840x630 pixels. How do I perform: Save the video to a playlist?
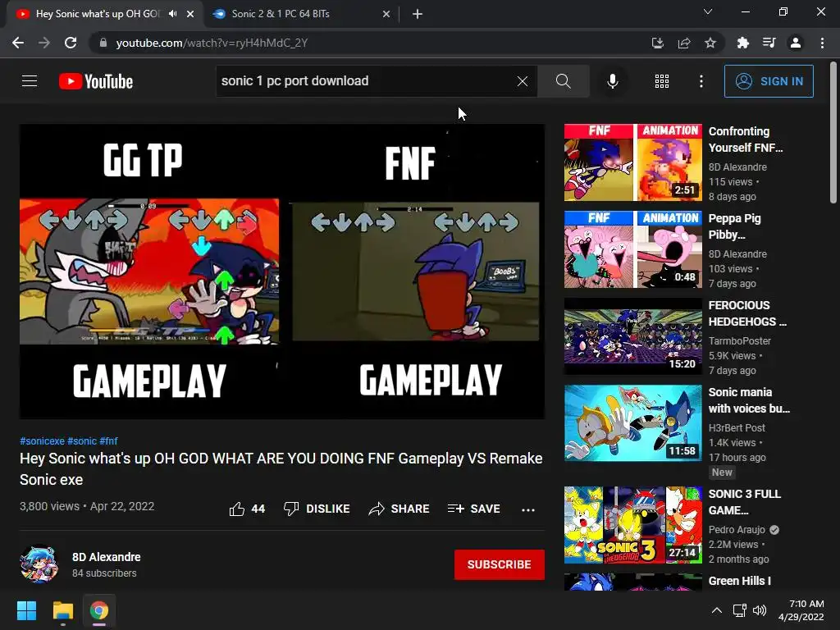tap(473, 509)
